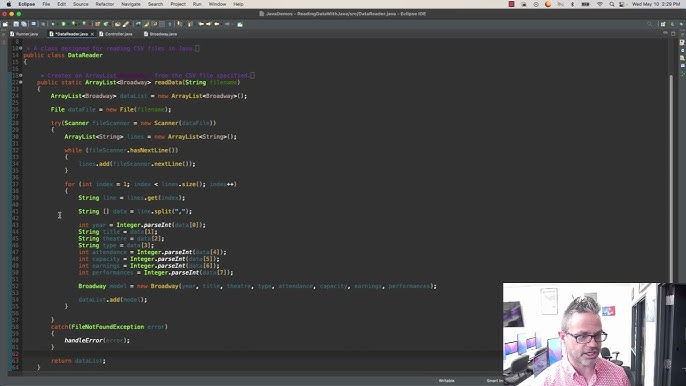Open the Refactor menu
This screenshot has width=686, height=386.
point(105,4)
